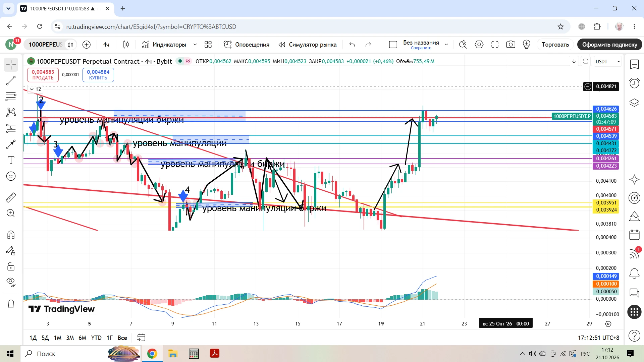Activate the zoom in tool
Viewport: 644px width, 362px height.
tap(11, 213)
